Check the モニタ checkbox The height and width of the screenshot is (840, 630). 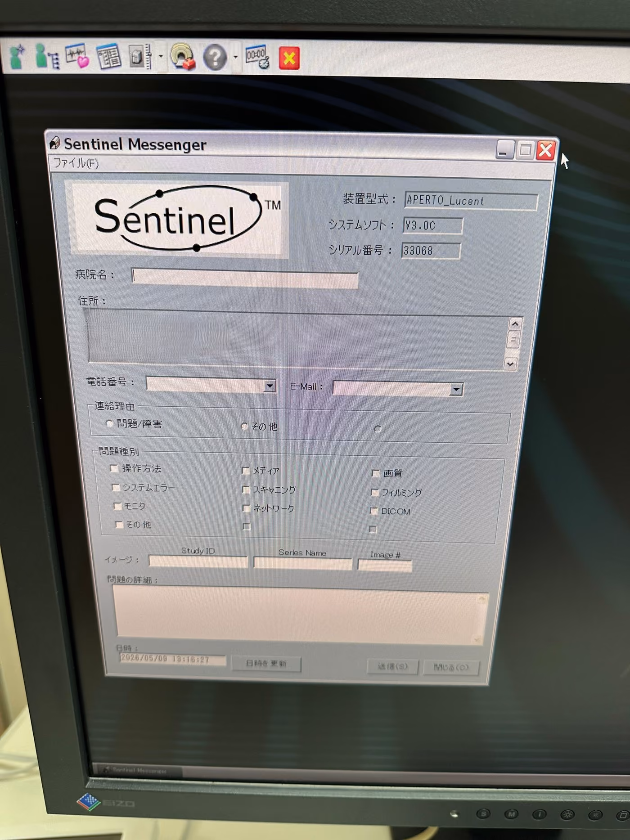click(117, 506)
